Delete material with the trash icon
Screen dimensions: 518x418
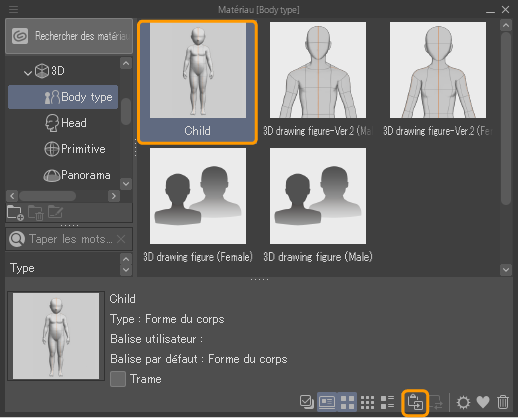point(503,402)
